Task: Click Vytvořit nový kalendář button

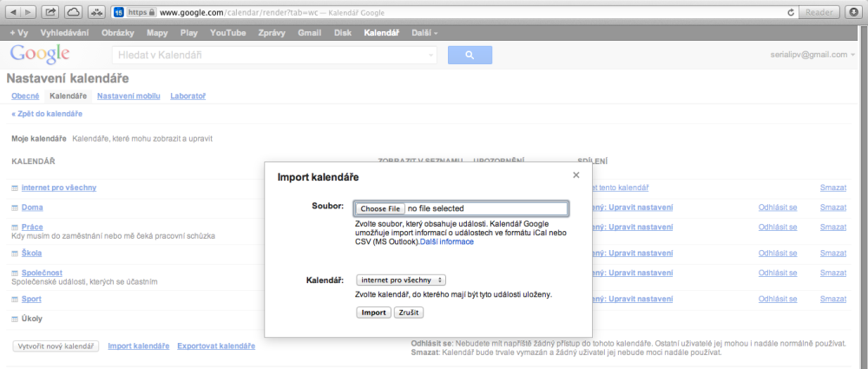Action: [x=56, y=346]
